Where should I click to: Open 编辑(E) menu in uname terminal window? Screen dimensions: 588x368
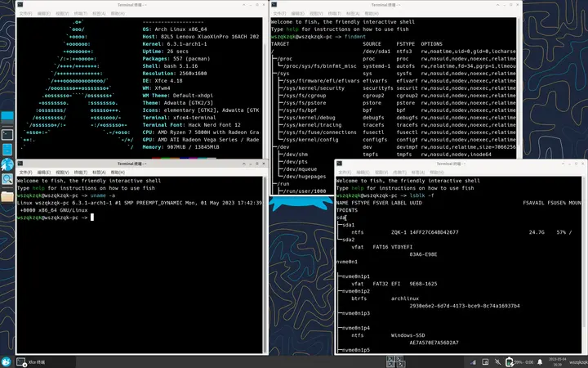[44, 173]
